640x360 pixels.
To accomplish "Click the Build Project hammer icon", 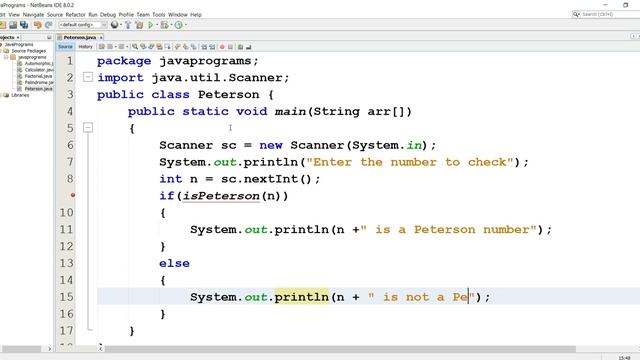I will [x=128, y=25].
